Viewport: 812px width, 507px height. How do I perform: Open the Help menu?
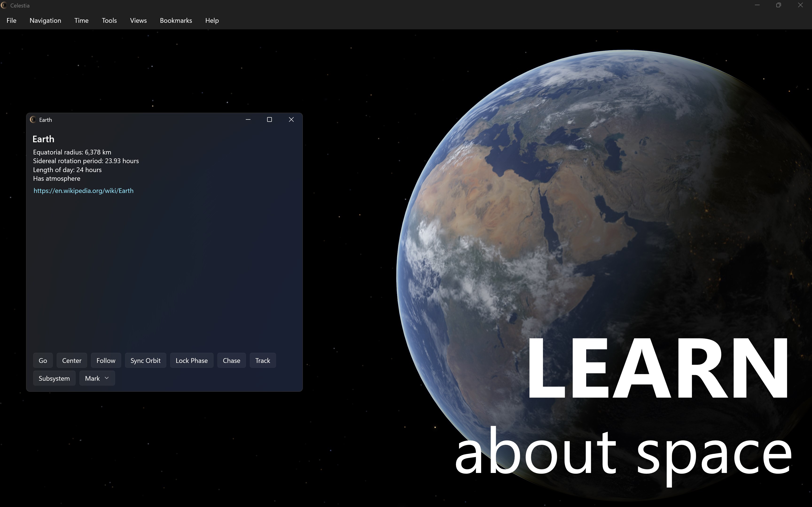[212, 20]
